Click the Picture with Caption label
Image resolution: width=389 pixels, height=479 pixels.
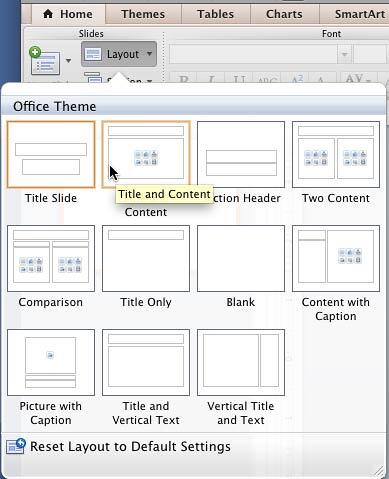(x=51, y=413)
